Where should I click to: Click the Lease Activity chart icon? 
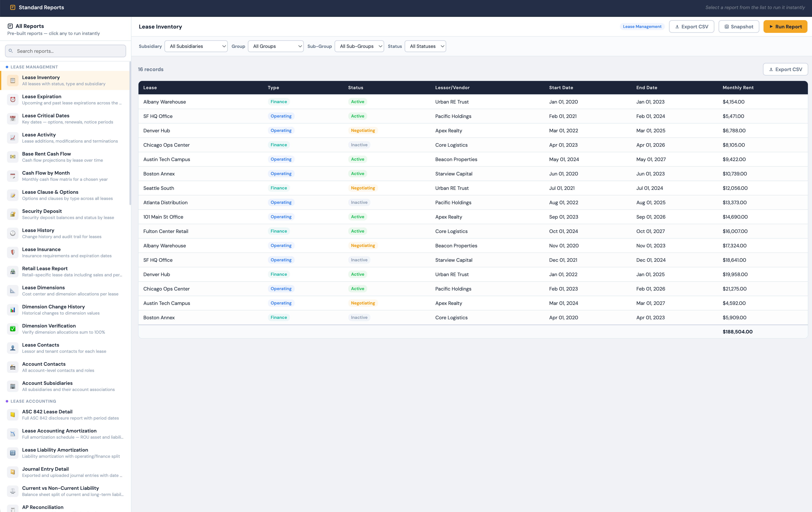click(x=13, y=138)
